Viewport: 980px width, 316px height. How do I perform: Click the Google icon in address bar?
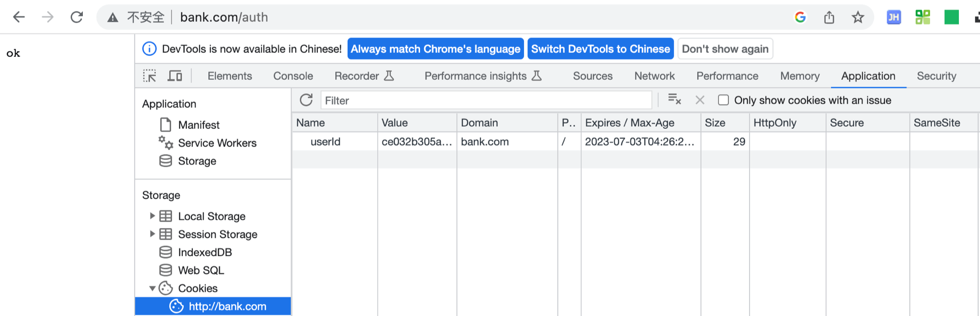pos(800,18)
